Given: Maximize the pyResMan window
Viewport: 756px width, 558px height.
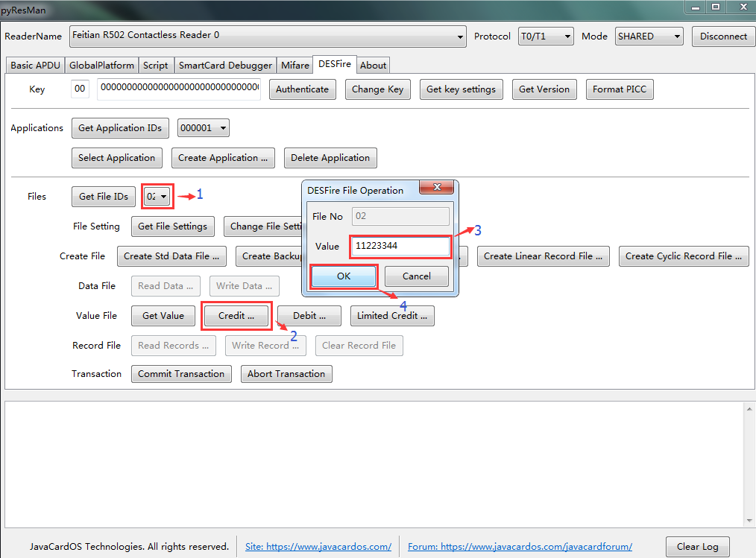Looking at the screenshot, I should (x=716, y=7).
